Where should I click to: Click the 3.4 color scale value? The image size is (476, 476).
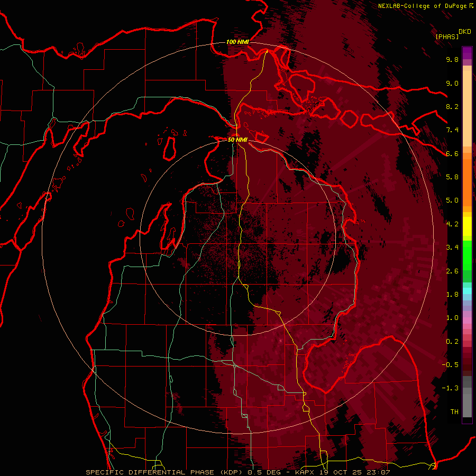tap(452, 248)
